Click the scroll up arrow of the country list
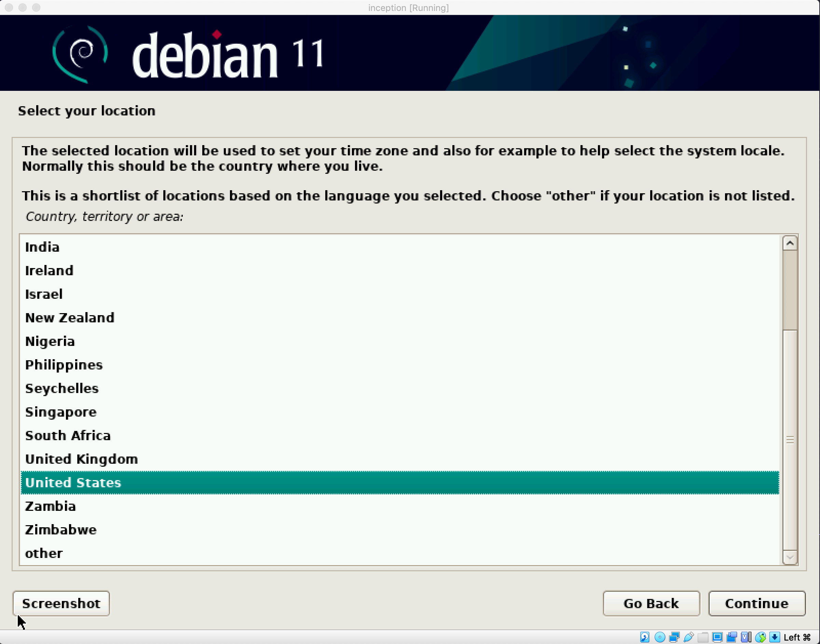The width and height of the screenshot is (820, 644). [x=790, y=243]
